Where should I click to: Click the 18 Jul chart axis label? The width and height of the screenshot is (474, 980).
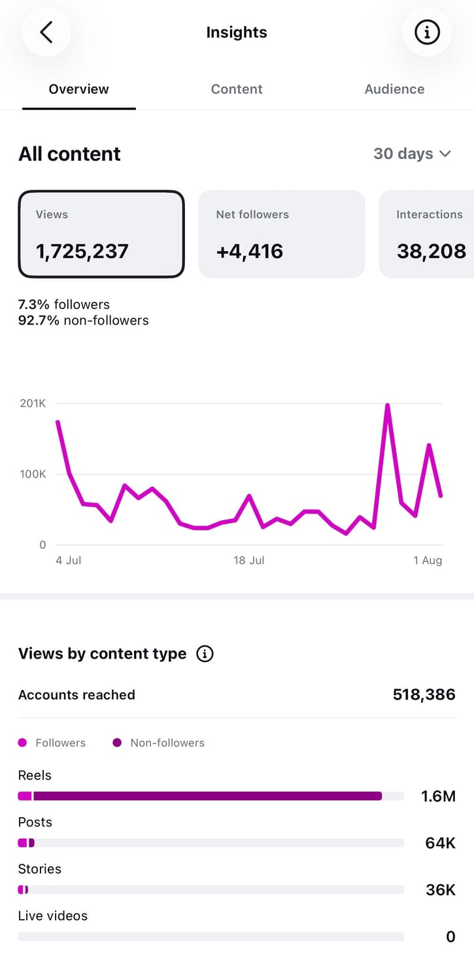point(249,561)
